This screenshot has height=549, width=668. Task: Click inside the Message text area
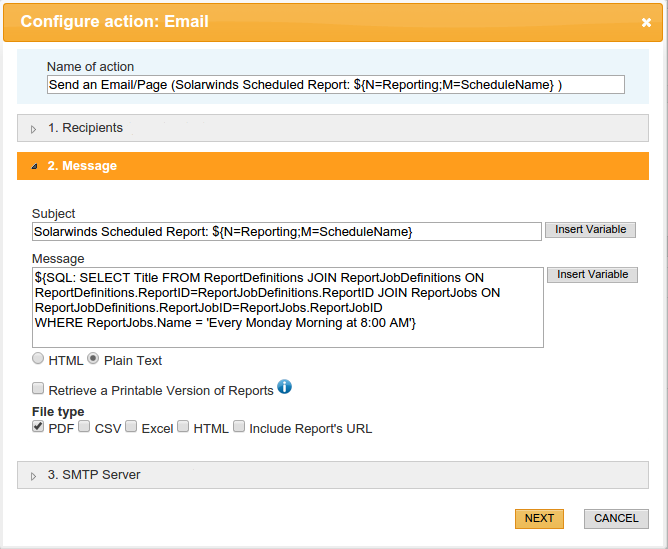[288, 308]
